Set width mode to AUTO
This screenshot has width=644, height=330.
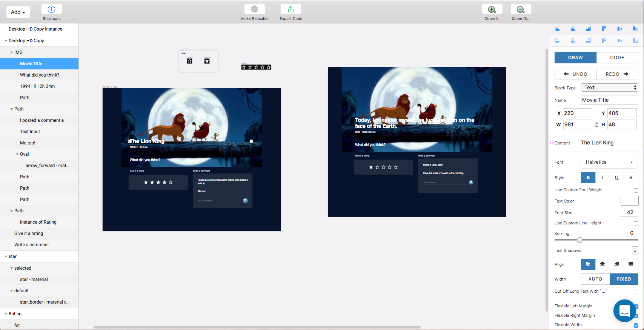pyautogui.click(x=595, y=279)
